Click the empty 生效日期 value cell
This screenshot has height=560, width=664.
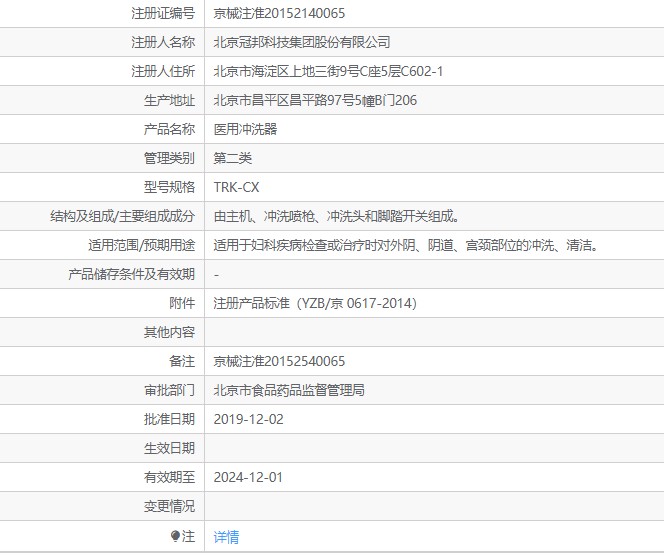pos(434,448)
